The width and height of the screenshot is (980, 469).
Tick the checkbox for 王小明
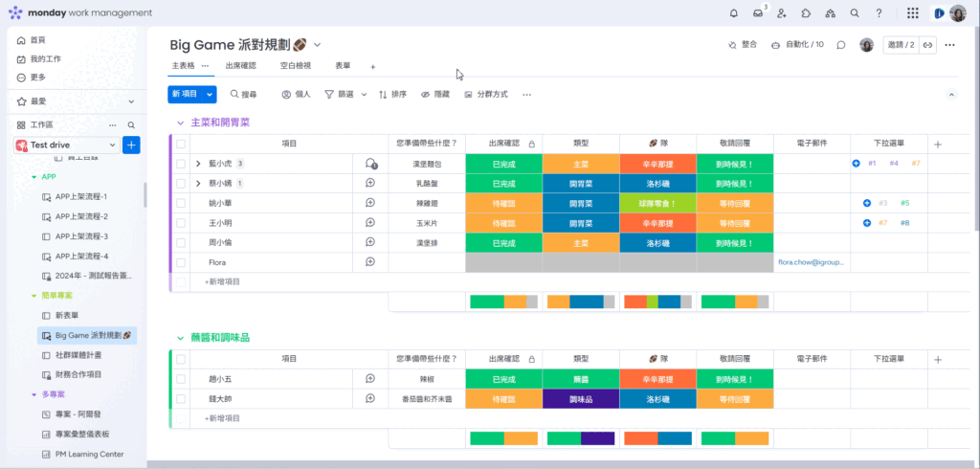point(181,223)
